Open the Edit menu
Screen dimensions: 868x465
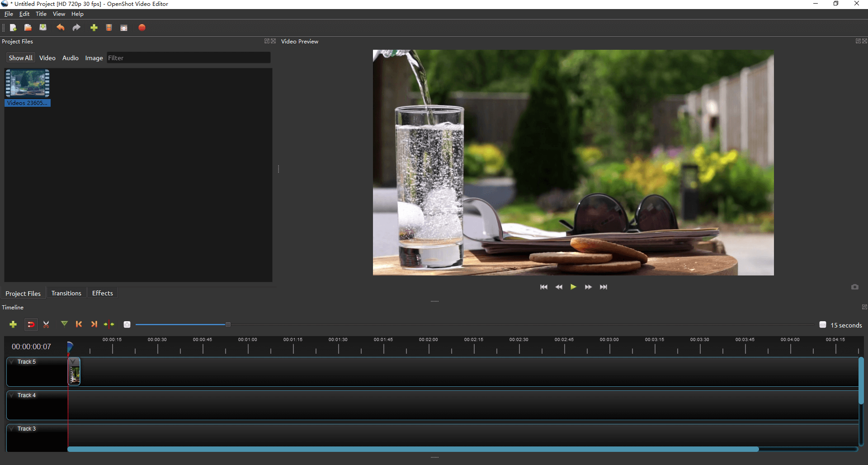[24, 14]
